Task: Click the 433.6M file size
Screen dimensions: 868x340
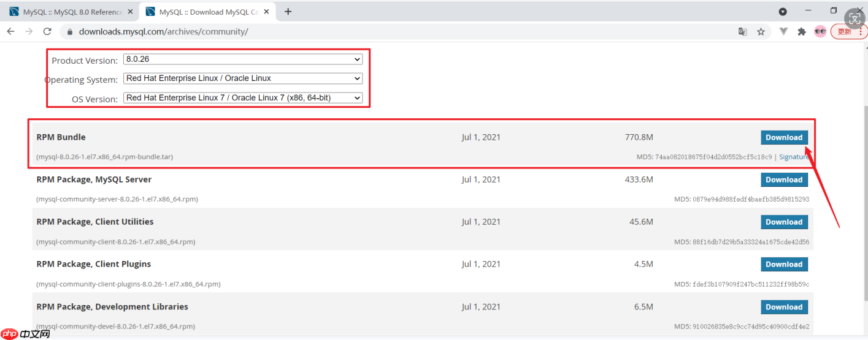Action: click(639, 179)
